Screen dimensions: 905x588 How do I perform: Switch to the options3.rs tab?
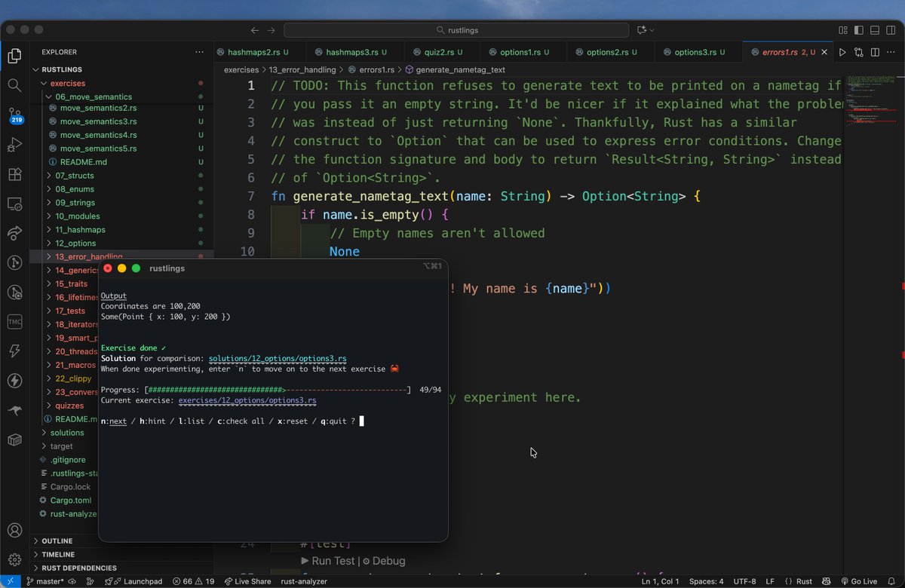pos(699,52)
